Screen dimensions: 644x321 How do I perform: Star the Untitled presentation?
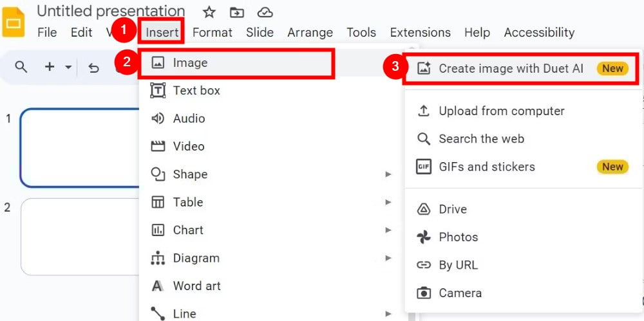pos(209,12)
